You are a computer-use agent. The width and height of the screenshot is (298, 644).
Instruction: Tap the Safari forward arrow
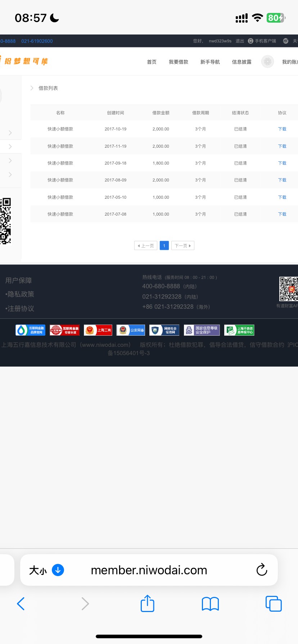(85, 604)
